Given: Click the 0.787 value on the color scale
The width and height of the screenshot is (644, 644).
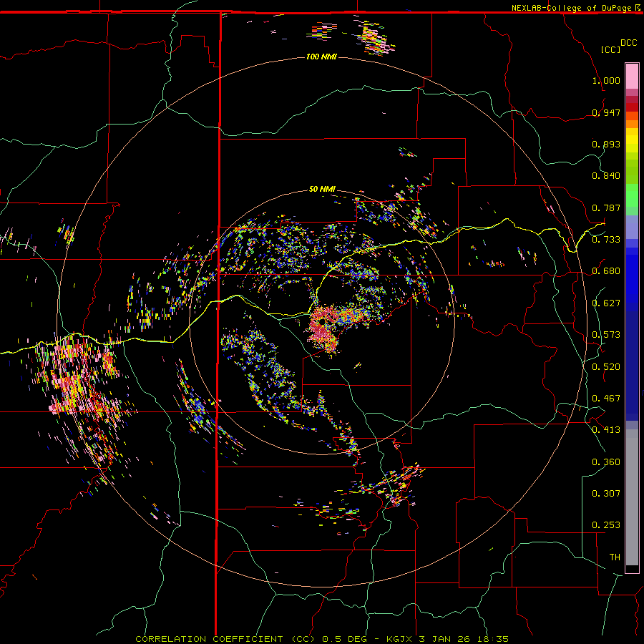Looking at the screenshot, I should (x=606, y=208).
